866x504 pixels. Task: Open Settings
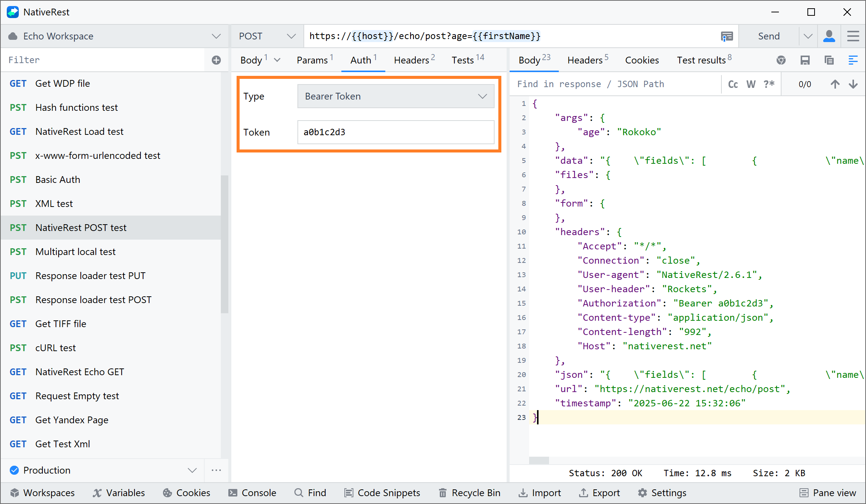662,493
